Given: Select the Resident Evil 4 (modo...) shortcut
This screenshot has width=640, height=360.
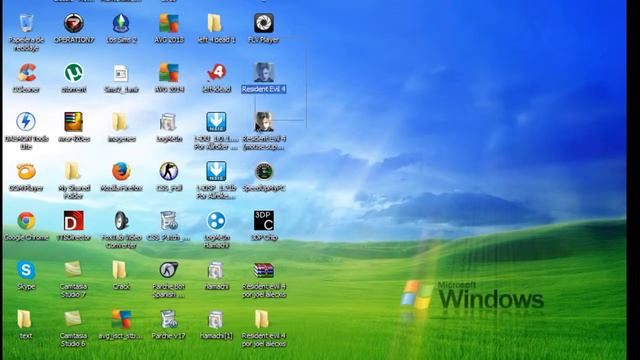Looking at the screenshot, I should point(264,122).
